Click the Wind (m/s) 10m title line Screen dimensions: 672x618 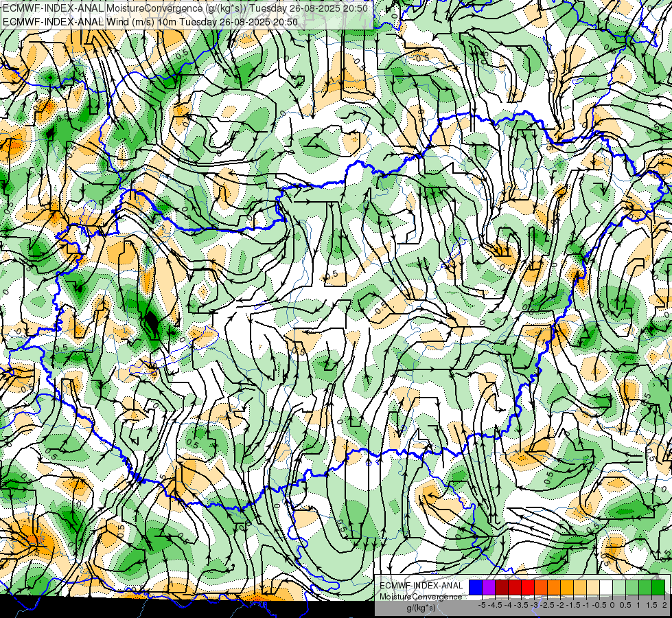click(x=150, y=21)
